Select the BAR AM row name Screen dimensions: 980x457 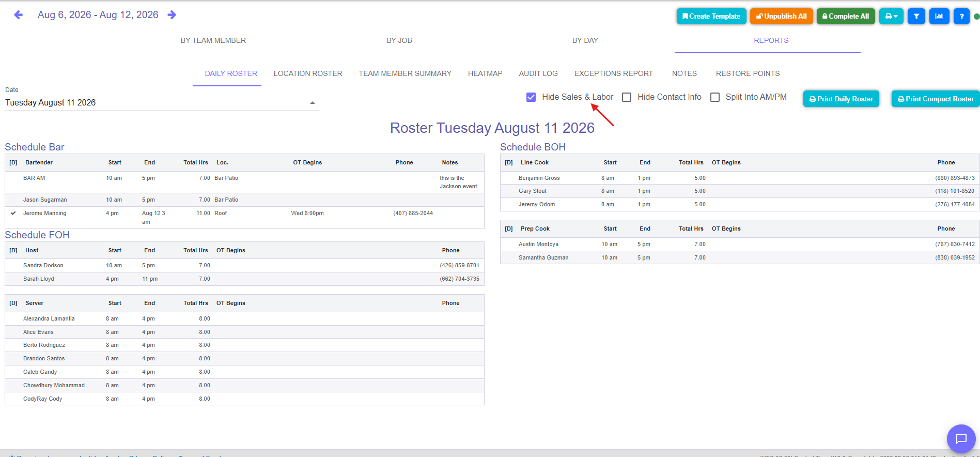coord(34,178)
